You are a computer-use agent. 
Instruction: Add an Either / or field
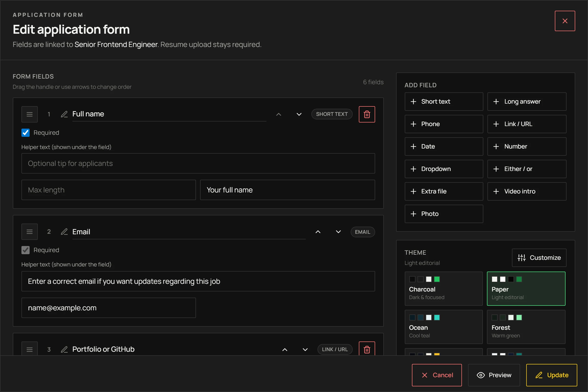tap(527, 169)
